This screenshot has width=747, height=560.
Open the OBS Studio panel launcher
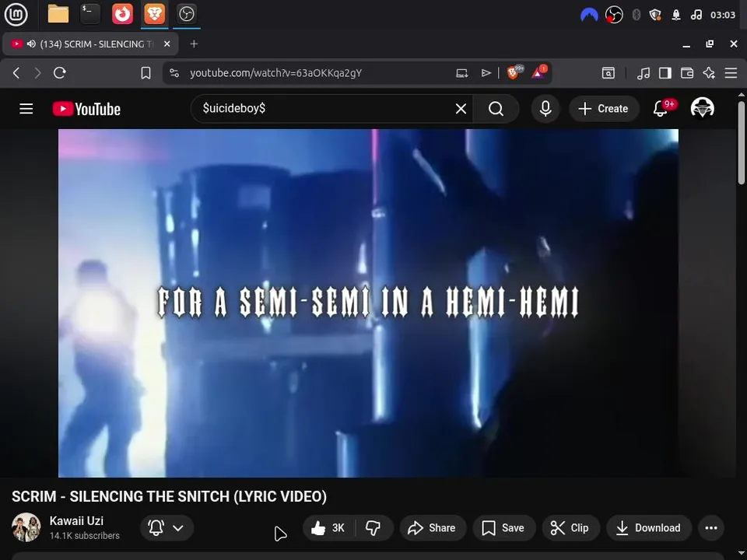pyautogui.click(x=186, y=14)
